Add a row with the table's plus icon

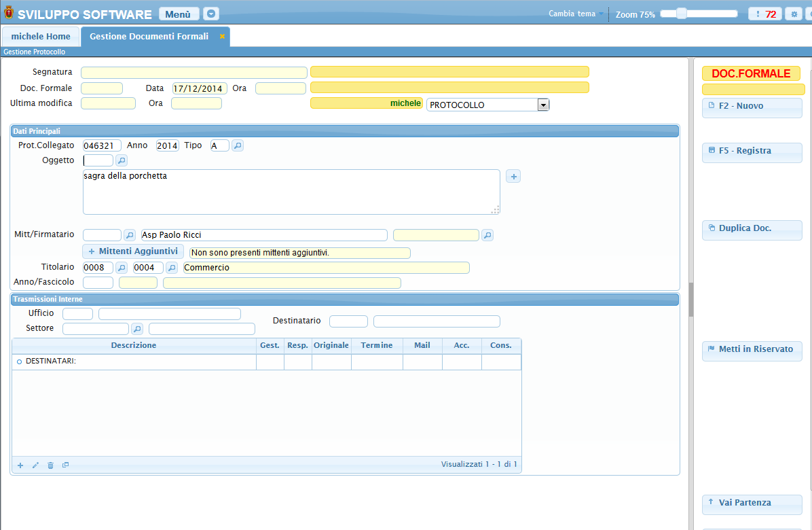20,465
